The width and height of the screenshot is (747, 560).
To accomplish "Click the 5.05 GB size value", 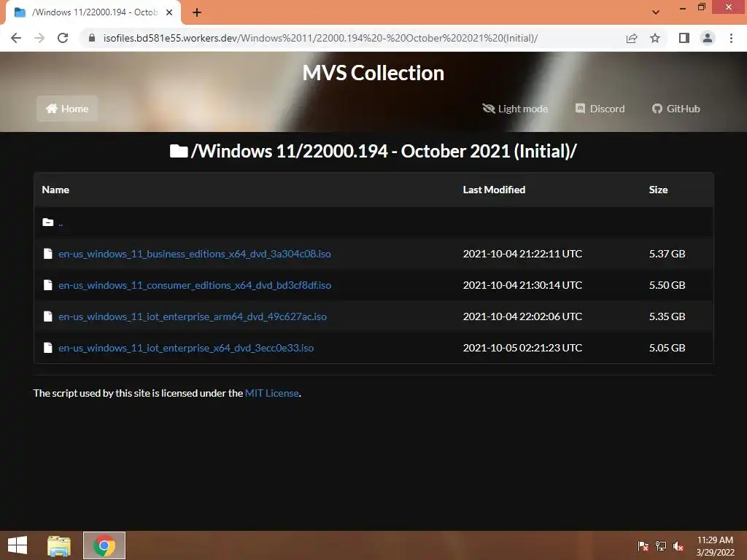I will coord(667,348).
